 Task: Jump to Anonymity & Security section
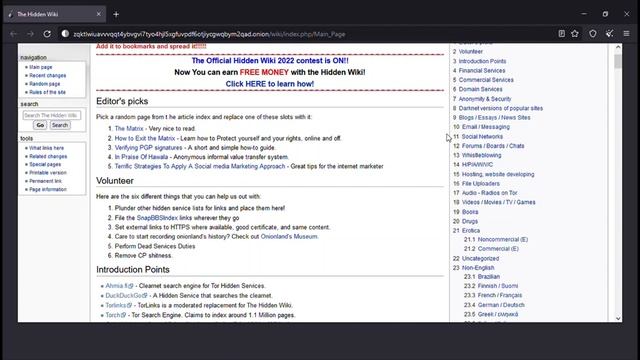point(485,99)
